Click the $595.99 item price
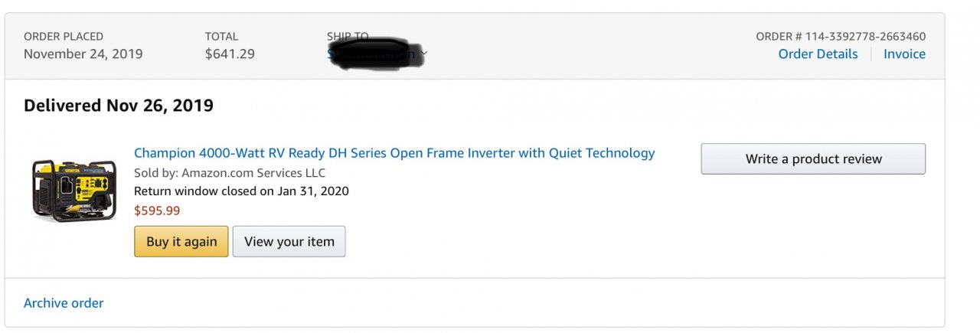The width and height of the screenshot is (980, 333). [157, 211]
